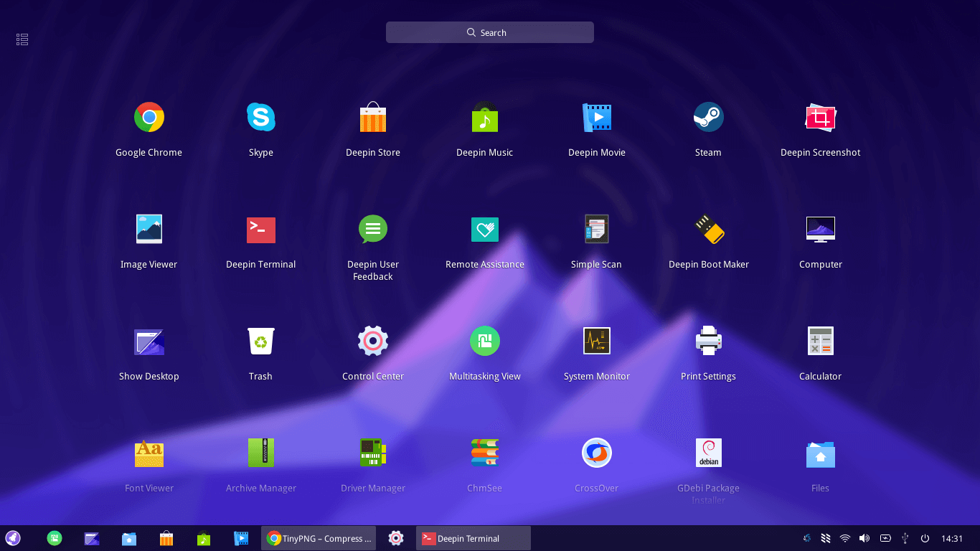Open the Calculator app
The width and height of the screenshot is (980, 551).
click(x=820, y=342)
